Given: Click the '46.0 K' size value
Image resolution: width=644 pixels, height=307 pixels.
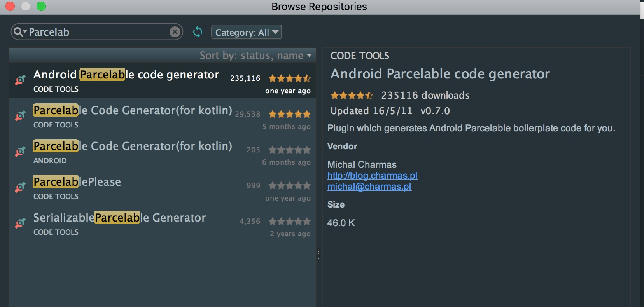Looking at the screenshot, I should click(341, 223).
